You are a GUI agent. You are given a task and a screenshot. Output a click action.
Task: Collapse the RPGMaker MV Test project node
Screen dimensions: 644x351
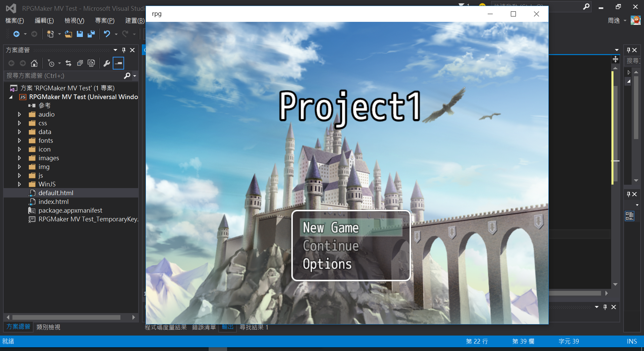coord(11,97)
